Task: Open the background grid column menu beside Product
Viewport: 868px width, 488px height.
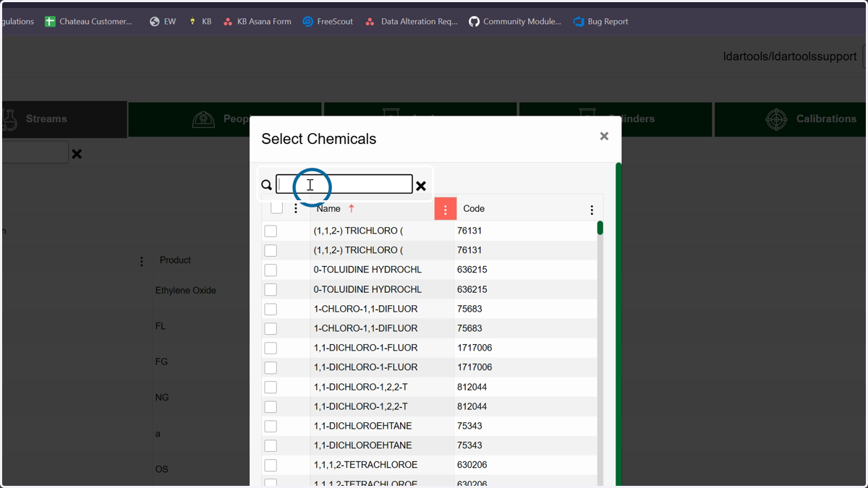Action: click(142, 261)
